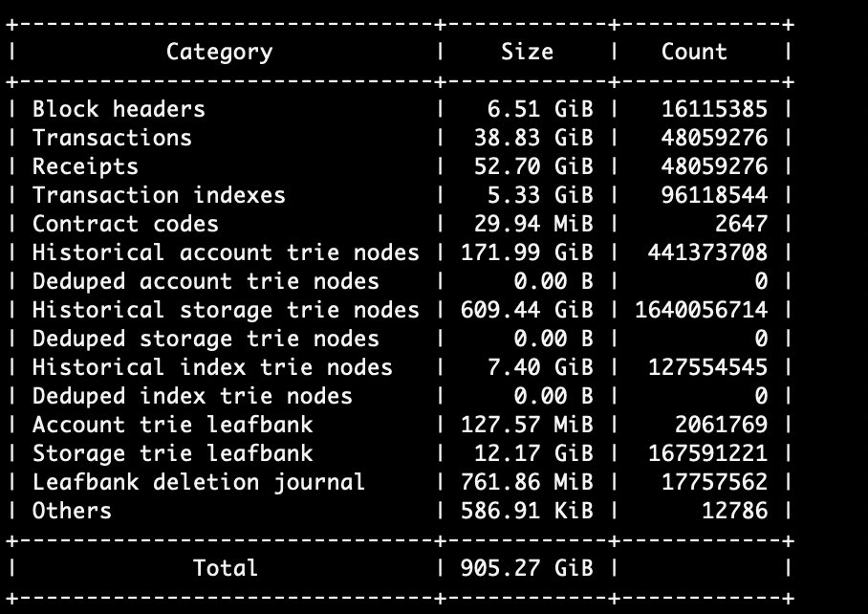Click the Size column header

(x=525, y=52)
